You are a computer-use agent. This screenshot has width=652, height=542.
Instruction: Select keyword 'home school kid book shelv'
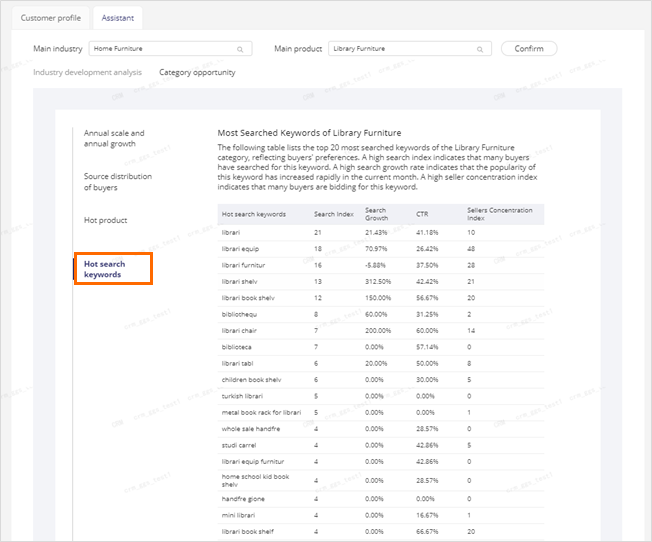(x=255, y=480)
